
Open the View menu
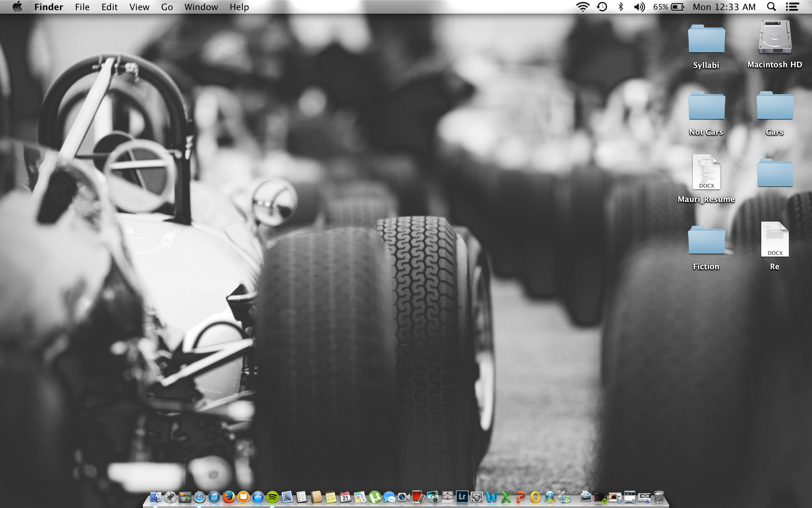tap(139, 7)
